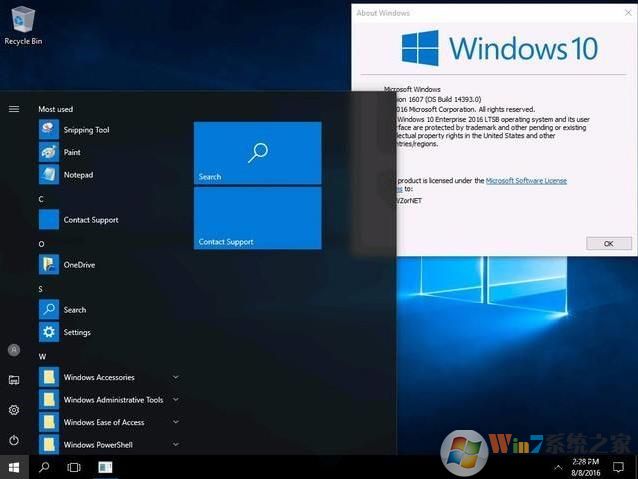Toggle the Start hamburger menu

point(14,109)
